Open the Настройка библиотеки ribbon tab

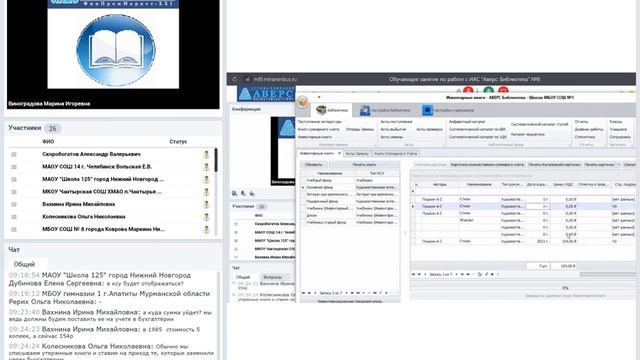coord(385,110)
